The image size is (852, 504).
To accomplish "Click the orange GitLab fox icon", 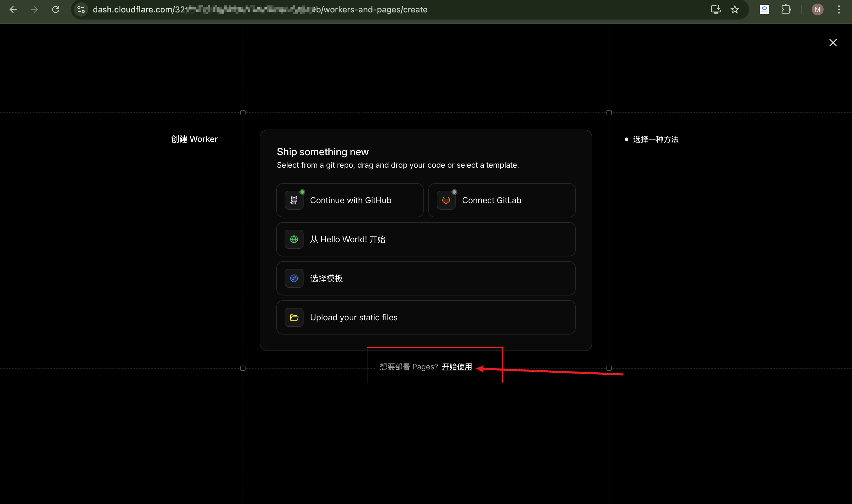I will [x=446, y=200].
